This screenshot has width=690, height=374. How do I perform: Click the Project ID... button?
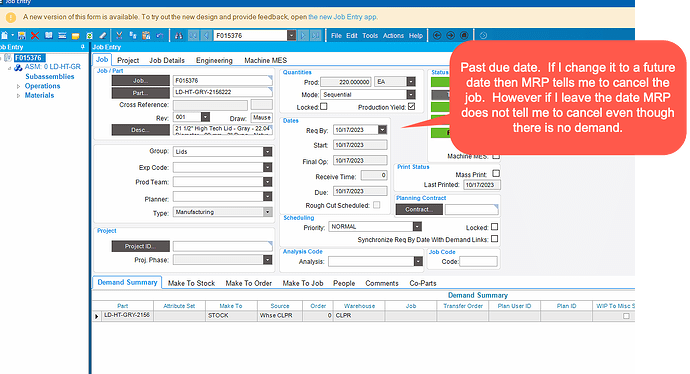[x=140, y=246]
